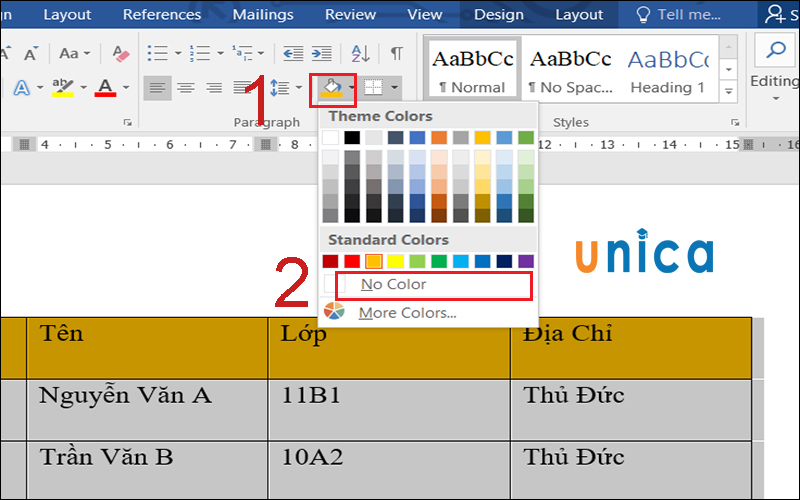The image size is (800, 500).
Task: Pick white theme color swatch
Action: [x=330, y=137]
